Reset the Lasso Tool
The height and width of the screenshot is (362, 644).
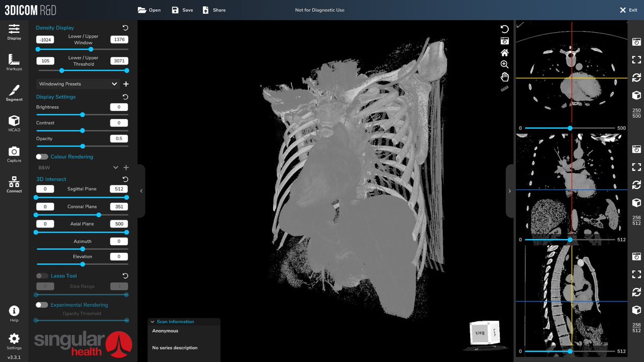[125, 276]
